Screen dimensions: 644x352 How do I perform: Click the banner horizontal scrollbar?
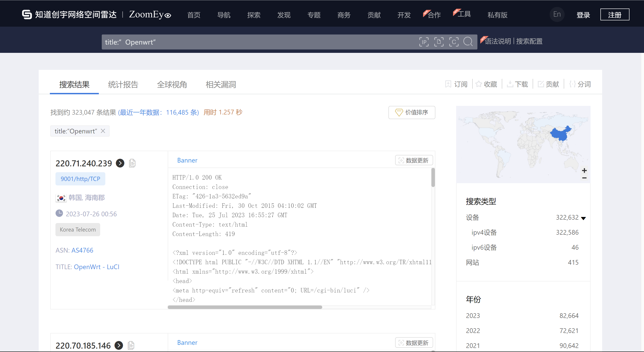pos(245,307)
